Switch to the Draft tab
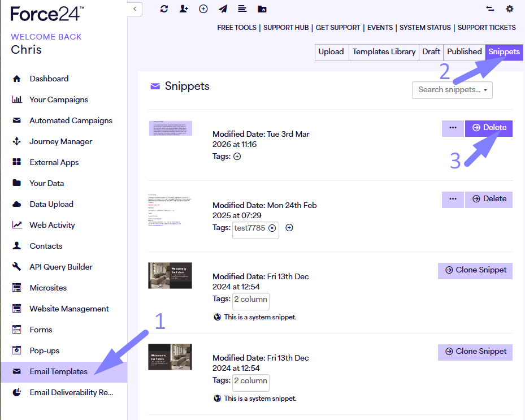Viewport: 525px width, 420px height. coord(431,52)
